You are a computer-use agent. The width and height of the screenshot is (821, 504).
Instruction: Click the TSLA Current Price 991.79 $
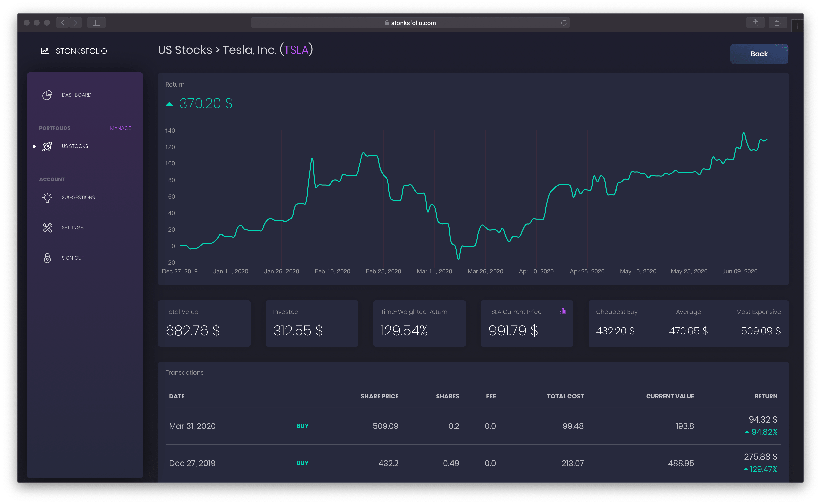pyautogui.click(x=513, y=331)
